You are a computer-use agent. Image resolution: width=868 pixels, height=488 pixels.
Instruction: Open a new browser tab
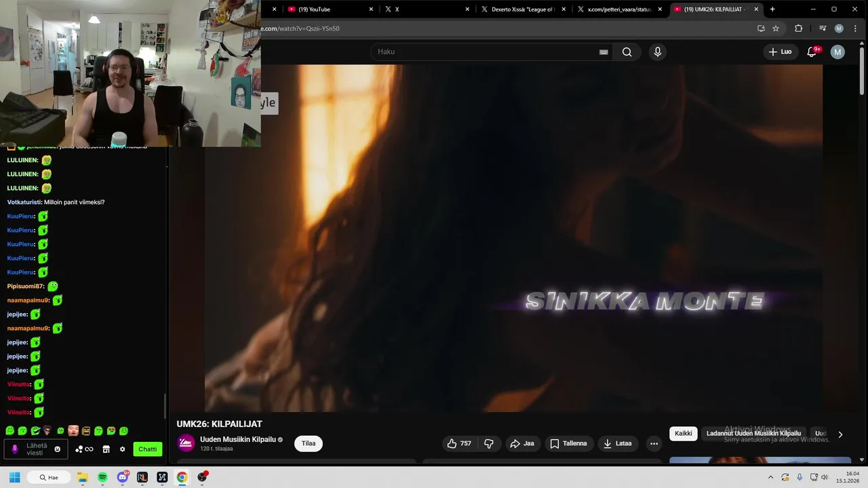click(x=772, y=9)
